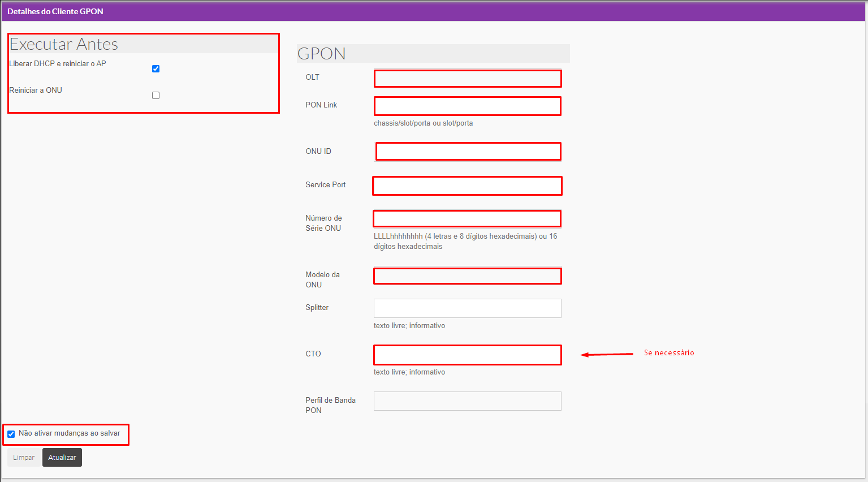Focus the Número de Série ONU field
Image resolution: width=868 pixels, height=482 pixels.
(x=467, y=218)
